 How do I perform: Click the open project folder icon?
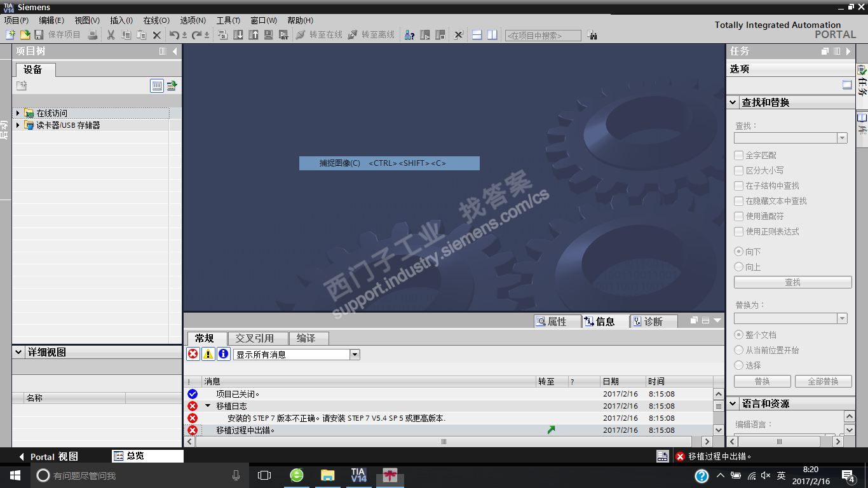25,35
